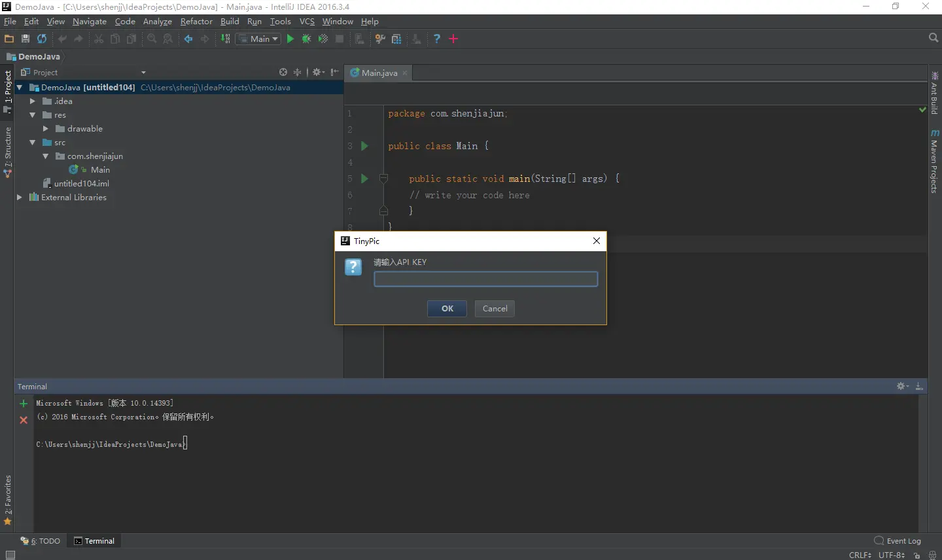Click run gutter arrow beside main method

tap(365, 178)
